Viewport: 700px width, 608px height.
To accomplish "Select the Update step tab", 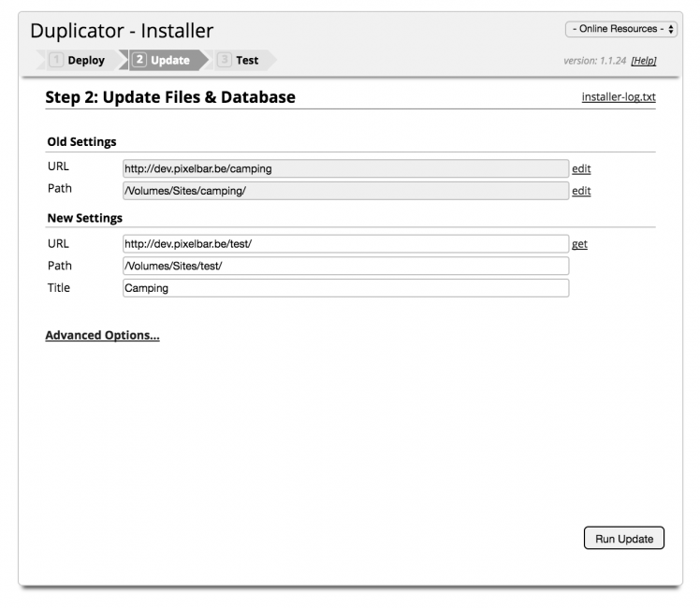I will pos(164,60).
